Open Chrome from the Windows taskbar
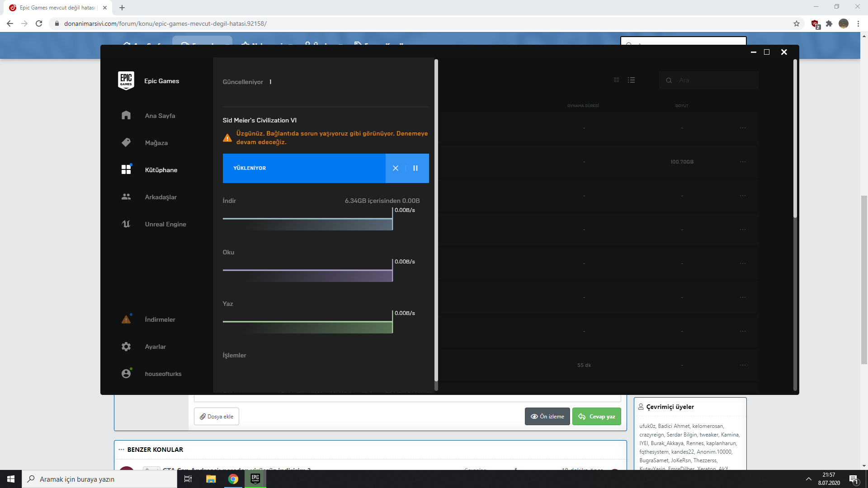The image size is (868, 488). (233, 479)
